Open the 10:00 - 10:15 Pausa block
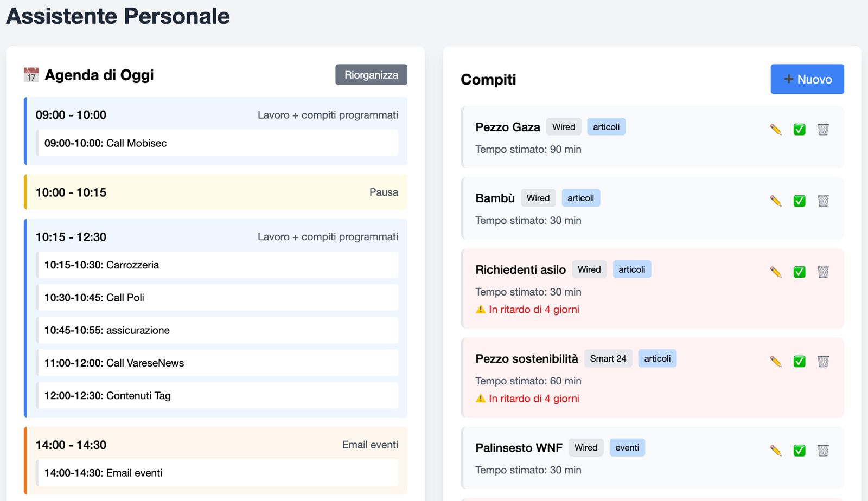The image size is (868, 501). pos(216,192)
